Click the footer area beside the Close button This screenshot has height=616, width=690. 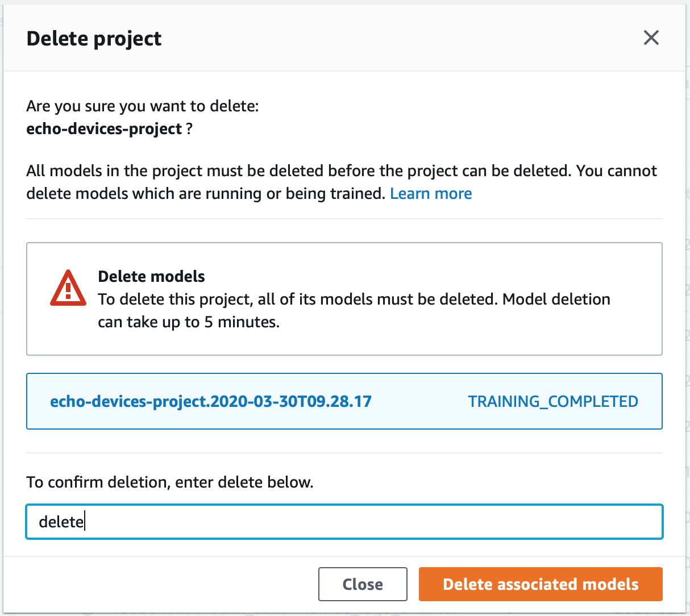(171, 584)
